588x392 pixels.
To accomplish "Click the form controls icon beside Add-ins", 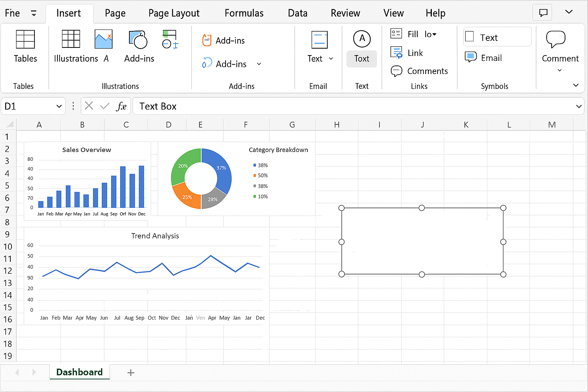I will (x=170, y=39).
